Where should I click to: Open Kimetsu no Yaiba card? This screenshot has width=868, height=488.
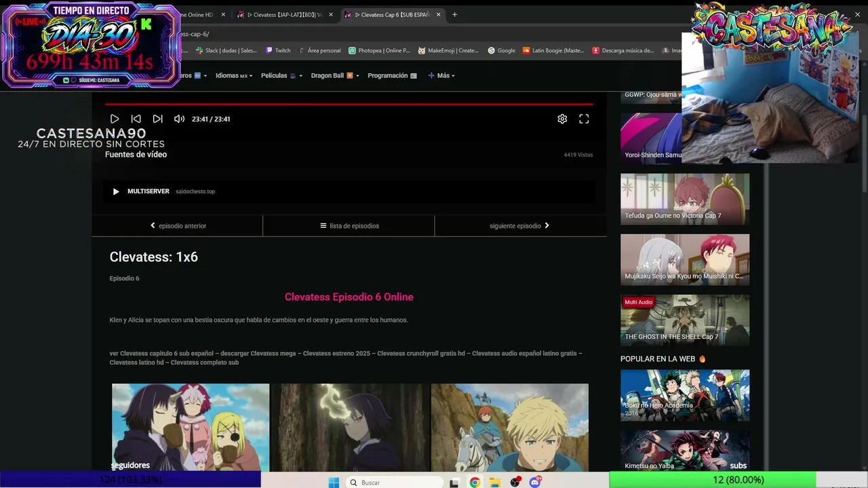[685, 451]
